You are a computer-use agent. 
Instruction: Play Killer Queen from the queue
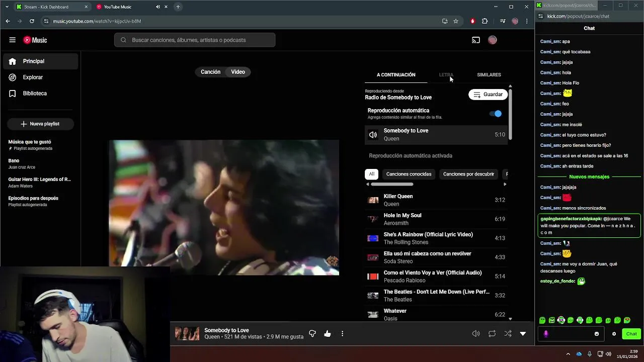pos(436,200)
